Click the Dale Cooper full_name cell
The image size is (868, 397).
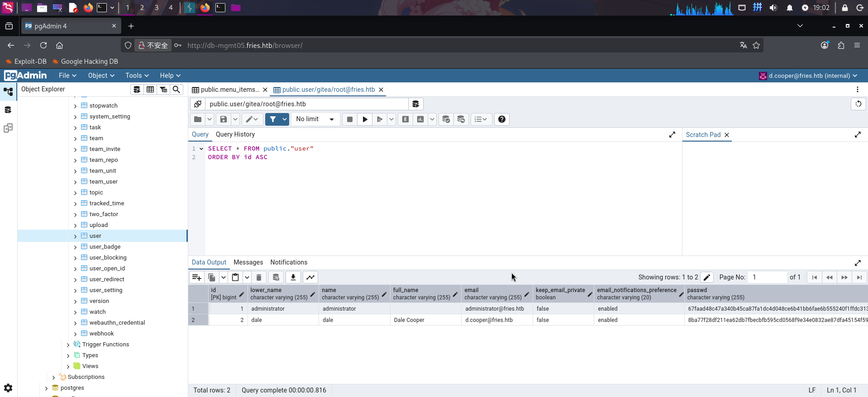pyautogui.click(x=425, y=320)
